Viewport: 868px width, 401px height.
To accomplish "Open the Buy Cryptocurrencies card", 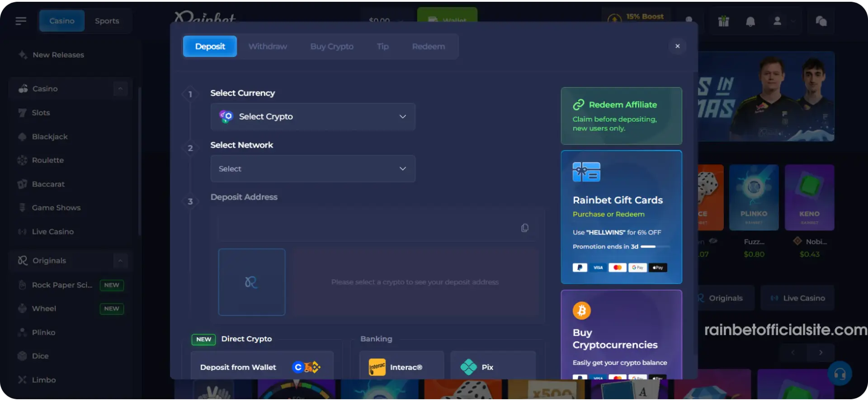I will coord(622,334).
